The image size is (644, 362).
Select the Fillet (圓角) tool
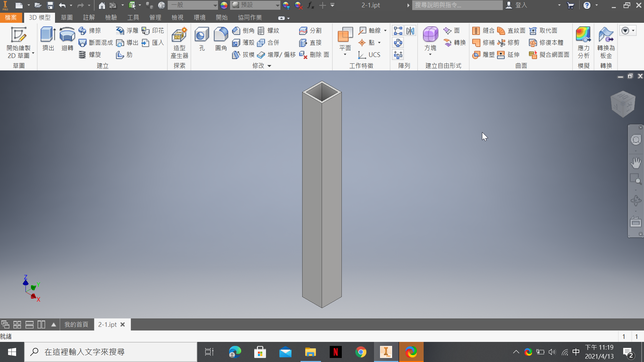coord(221,39)
